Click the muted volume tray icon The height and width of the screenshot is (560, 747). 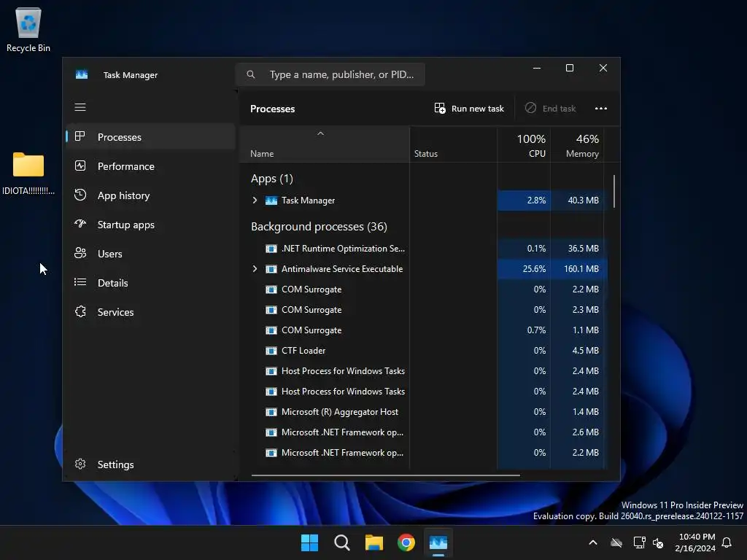pyautogui.click(x=659, y=542)
